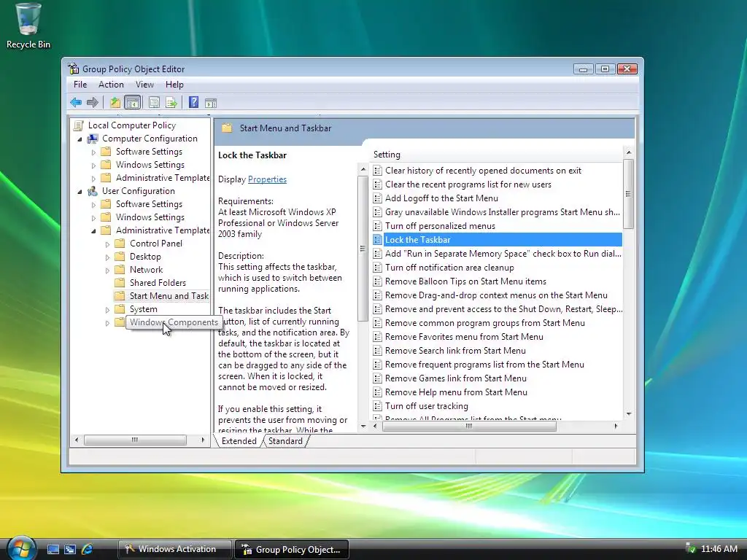Expand the Control Panel tree node
The width and height of the screenshot is (747, 560).
point(107,244)
